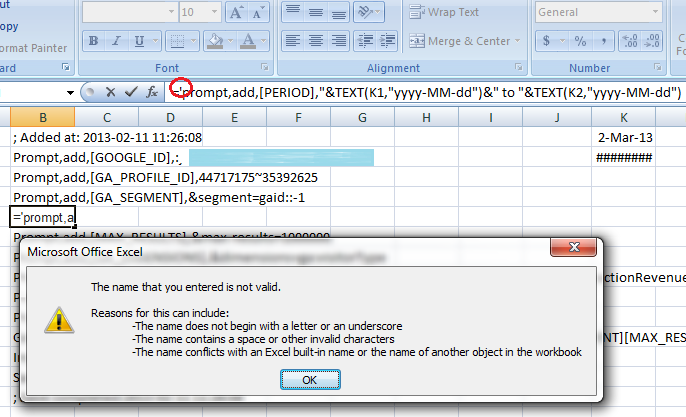The width and height of the screenshot is (686, 417).
Task: Open Number dialog launcher
Action: point(658,67)
